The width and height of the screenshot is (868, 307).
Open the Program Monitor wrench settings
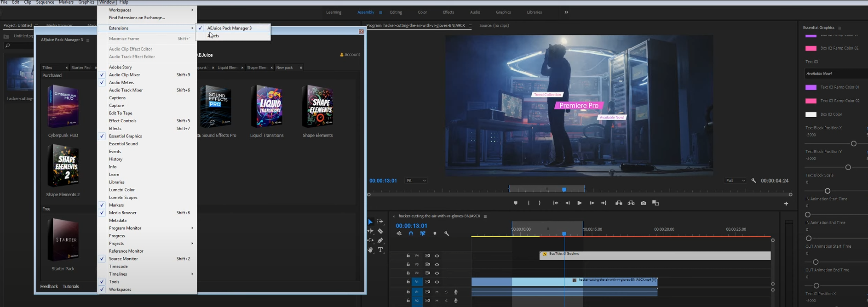(753, 181)
